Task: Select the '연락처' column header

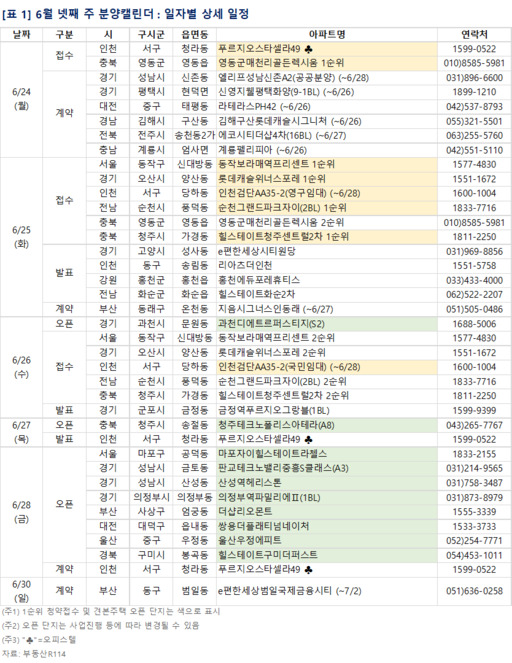Action: click(474, 34)
